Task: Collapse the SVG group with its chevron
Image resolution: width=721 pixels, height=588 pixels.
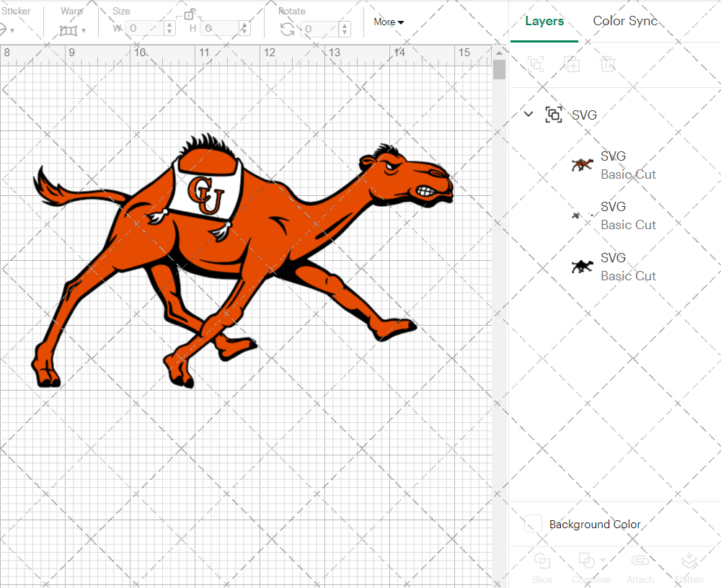Action: (x=528, y=114)
